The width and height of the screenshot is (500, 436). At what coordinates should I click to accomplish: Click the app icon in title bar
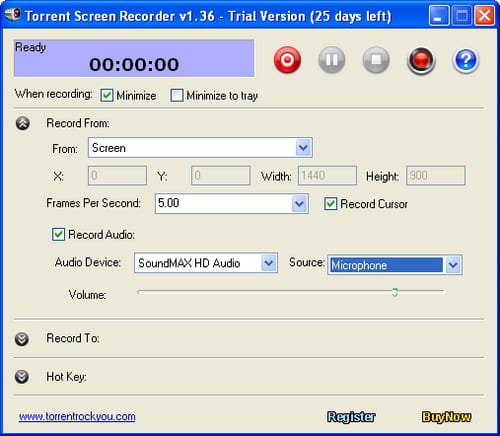[x=12, y=15]
